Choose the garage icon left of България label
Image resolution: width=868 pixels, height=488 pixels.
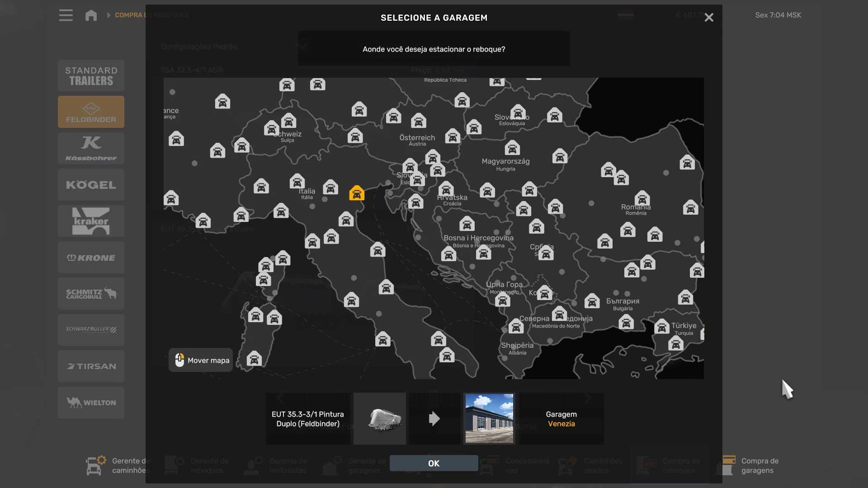[592, 301]
